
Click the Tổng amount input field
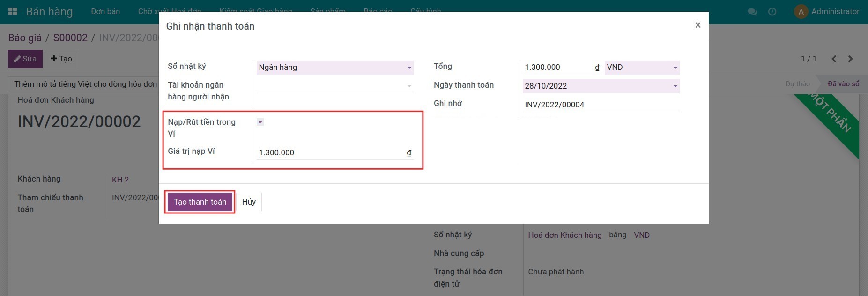pyautogui.click(x=557, y=68)
